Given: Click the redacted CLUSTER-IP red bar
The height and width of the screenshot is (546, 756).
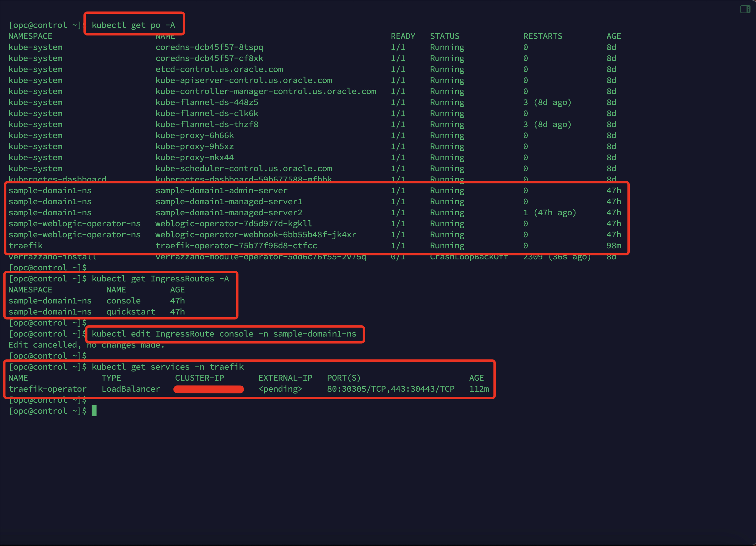Looking at the screenshot, I should point(209,389).
